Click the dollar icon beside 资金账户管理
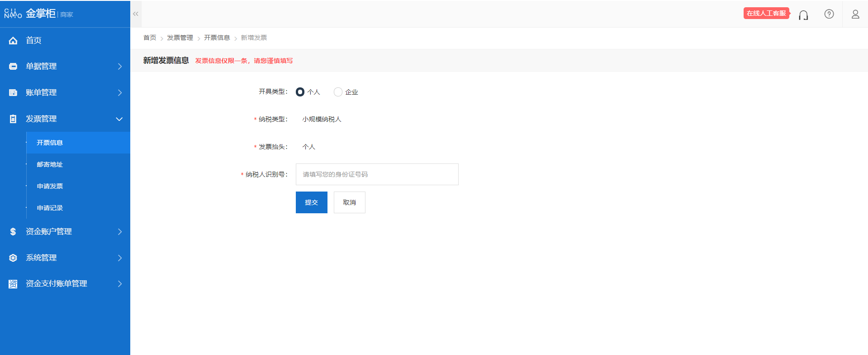Image resolution: width=868 pixels, height=355 pixels. [x=13, y=231]
